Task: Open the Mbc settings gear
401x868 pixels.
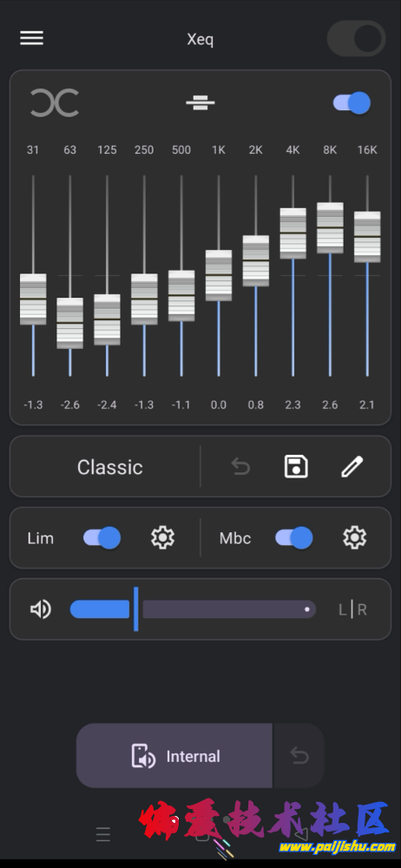Action: click(354, 537)
